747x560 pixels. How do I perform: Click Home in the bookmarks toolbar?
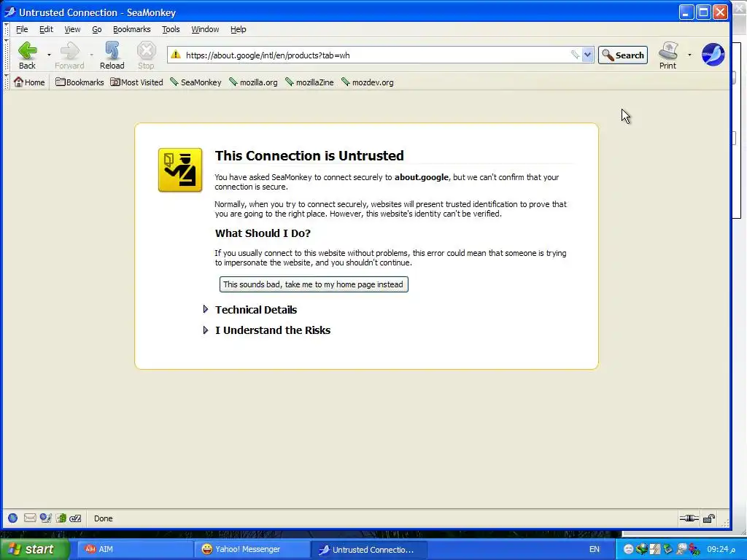pos(29,82)
